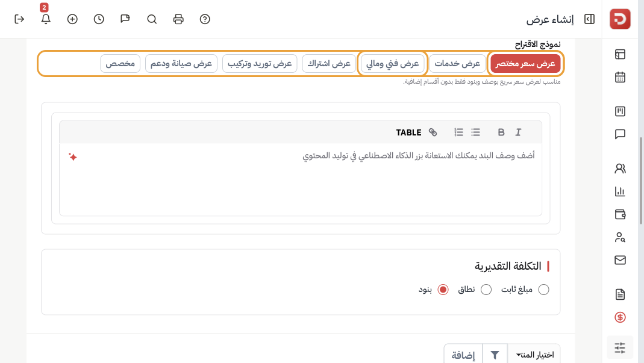Open the bar chart reports sidebar icon

(x=620, y=191)
